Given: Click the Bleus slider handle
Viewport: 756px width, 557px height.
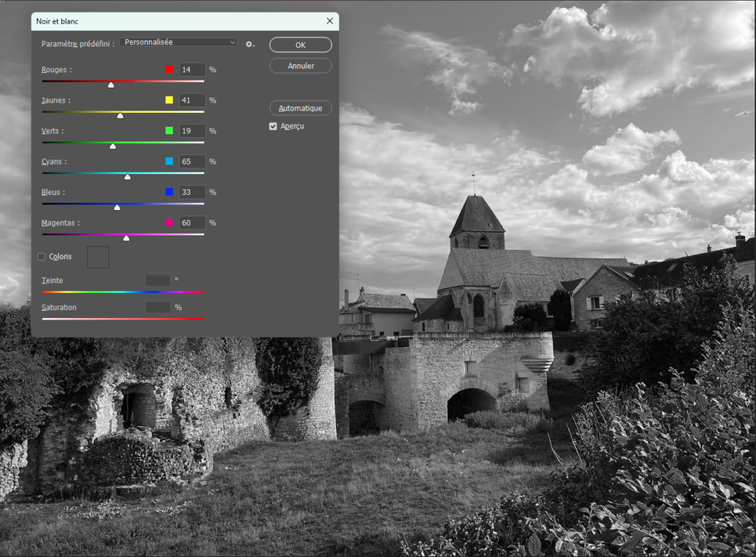Looking at the screenshot, I should 117,207.
